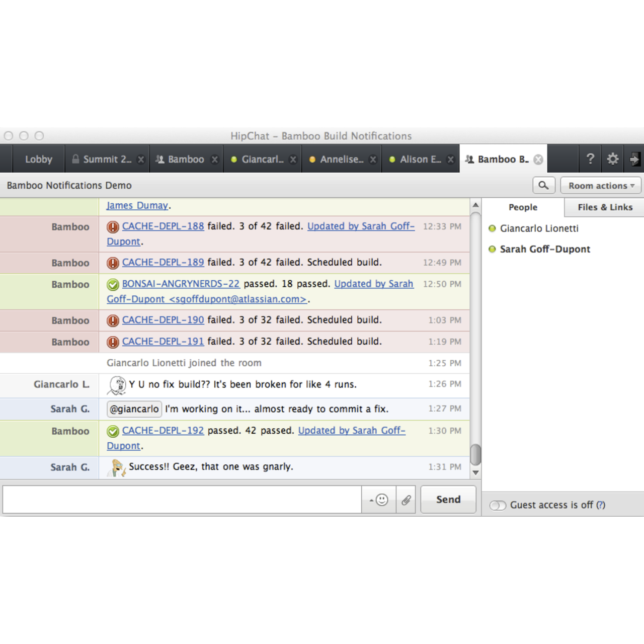Screen dimensions: 644x644
Task: Open the CACHE-DEPL-189 build link
Action: click(163, 263)
